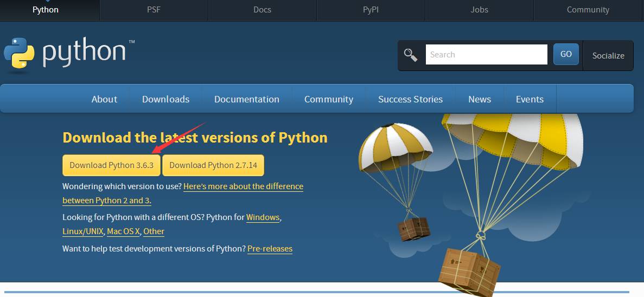
Task: Follow the Other platforms link
Action: 154,231
